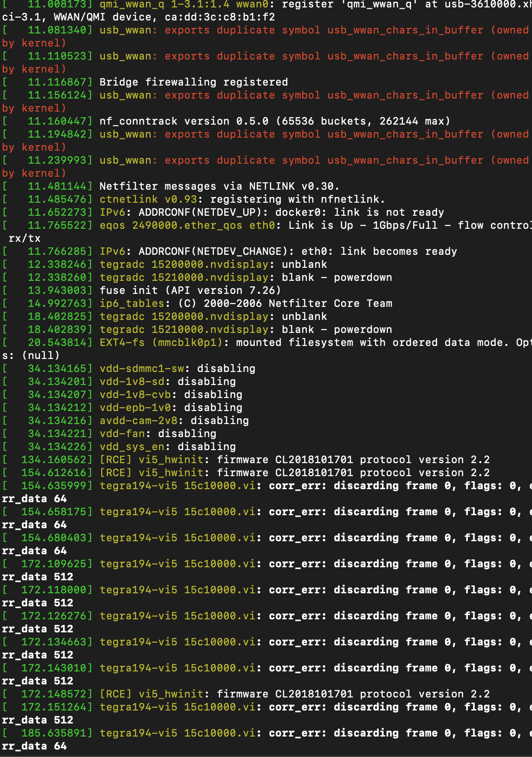The width and height of the screenshot is (532, 757).
Task: Click the eqos 2490000.ether_qos eth0 label
Action: tap(187, 226)
